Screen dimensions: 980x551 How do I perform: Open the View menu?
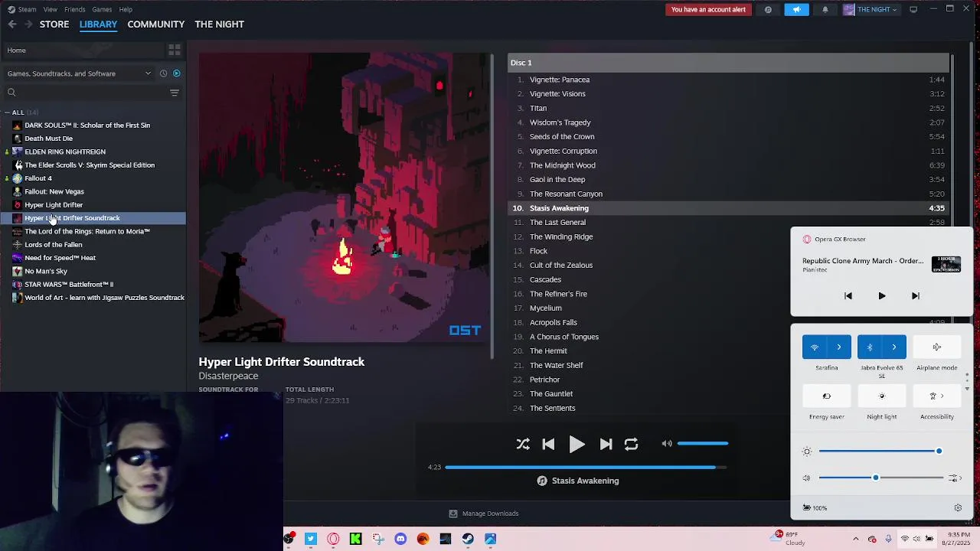point(51,9)
